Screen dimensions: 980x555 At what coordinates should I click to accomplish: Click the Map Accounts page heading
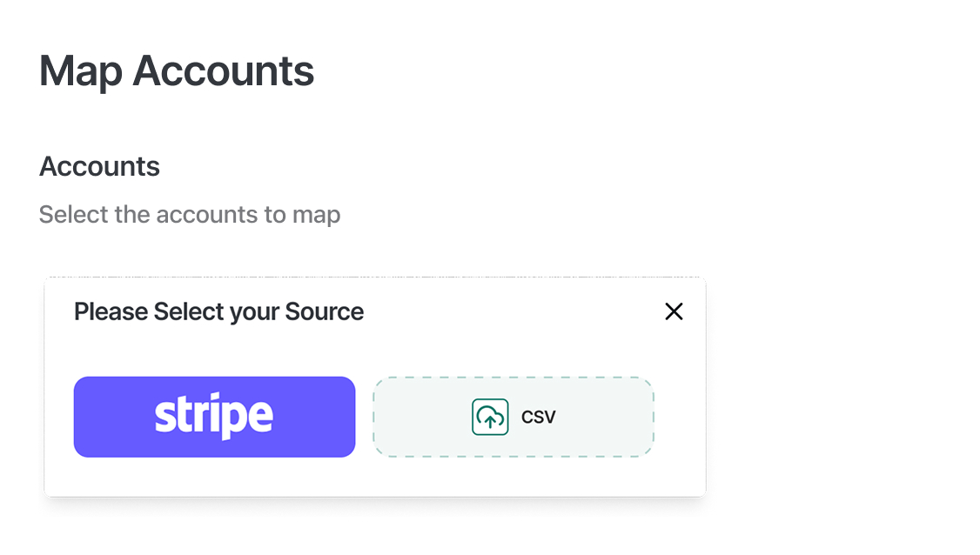coord(177,71)
